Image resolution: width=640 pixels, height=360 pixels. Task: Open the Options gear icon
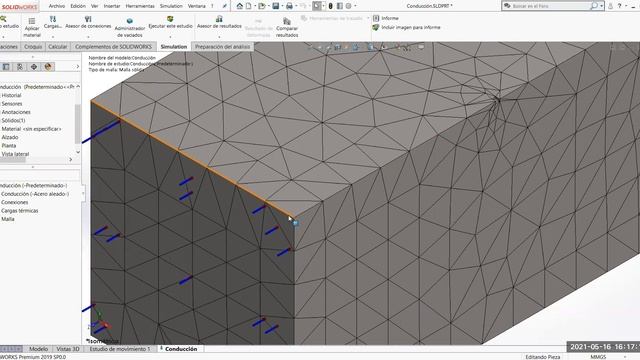click(349, 6)
